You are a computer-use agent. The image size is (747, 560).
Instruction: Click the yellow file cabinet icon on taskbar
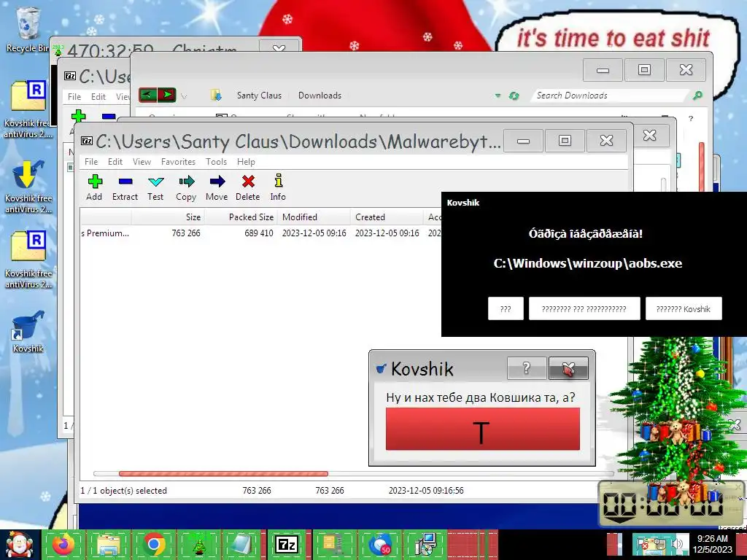coord(333,545)
